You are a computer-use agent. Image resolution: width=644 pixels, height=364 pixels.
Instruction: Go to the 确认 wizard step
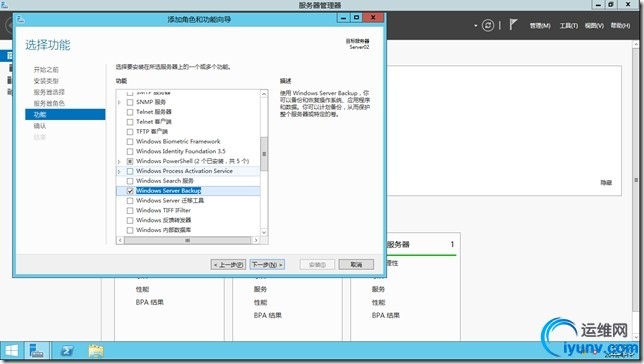[40, 126]
